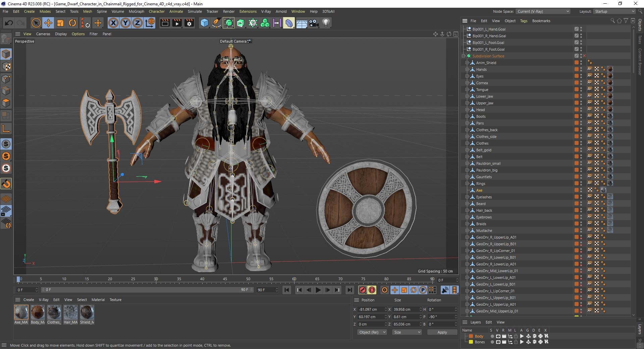Image resolution: width=644 pixels, height=349 pixels.
Task: Toggle X axis lock
Action: click(113, 23)
